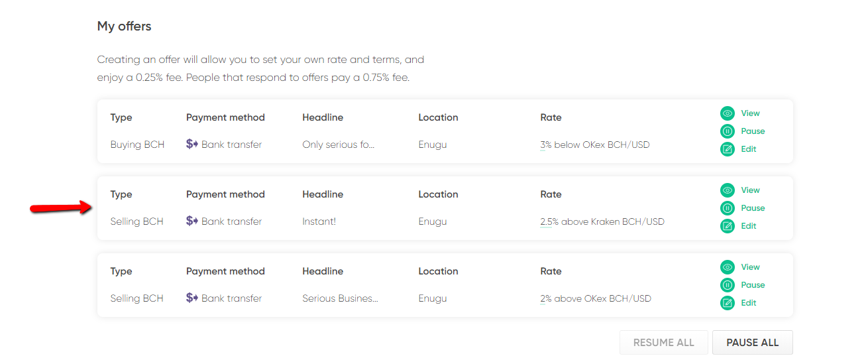Click eye View icon of Instant! offer

pos(728,190)
